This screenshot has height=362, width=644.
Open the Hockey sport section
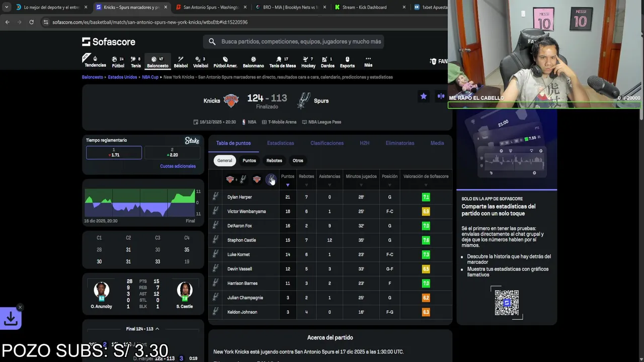point(308,62)
